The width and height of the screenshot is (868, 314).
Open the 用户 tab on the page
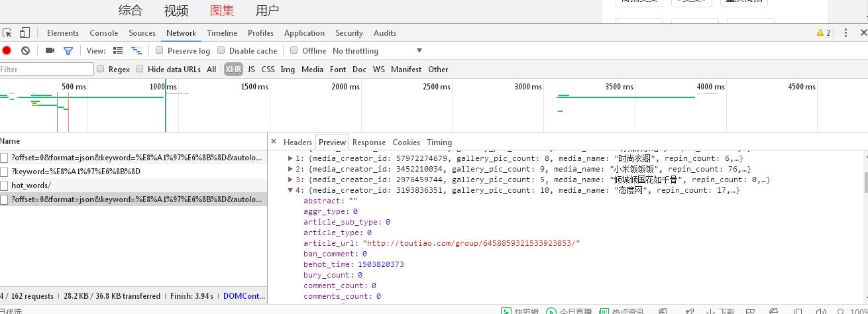coord(267,10)
